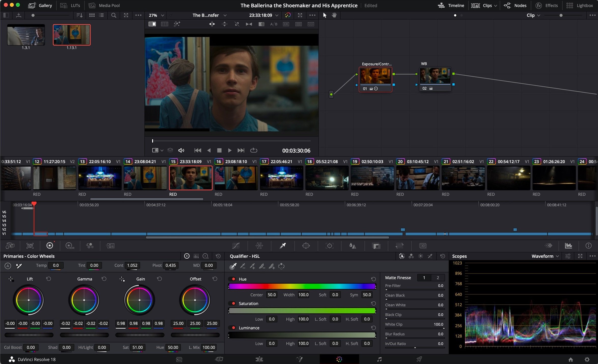The image size is (598, 364).
Task: Search the gallery stills
Action: tap(114, 15)
